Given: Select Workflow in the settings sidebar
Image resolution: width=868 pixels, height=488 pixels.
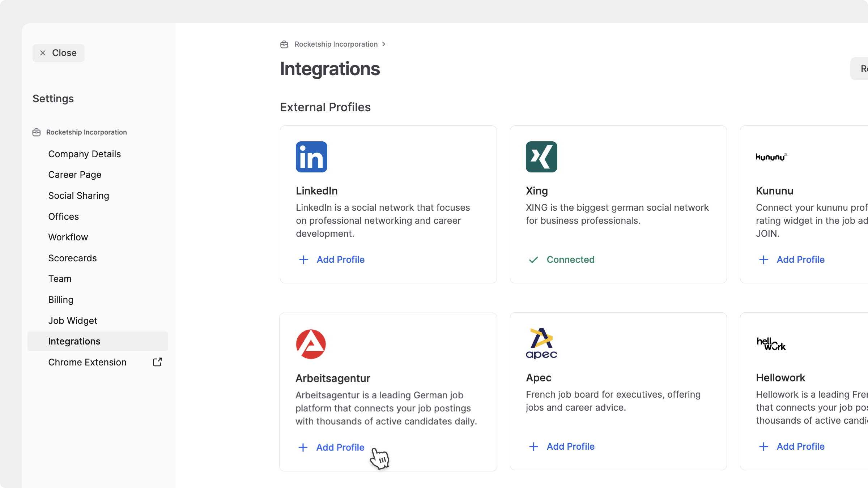Looking at the screenshot, I should [x=68, y=237].
